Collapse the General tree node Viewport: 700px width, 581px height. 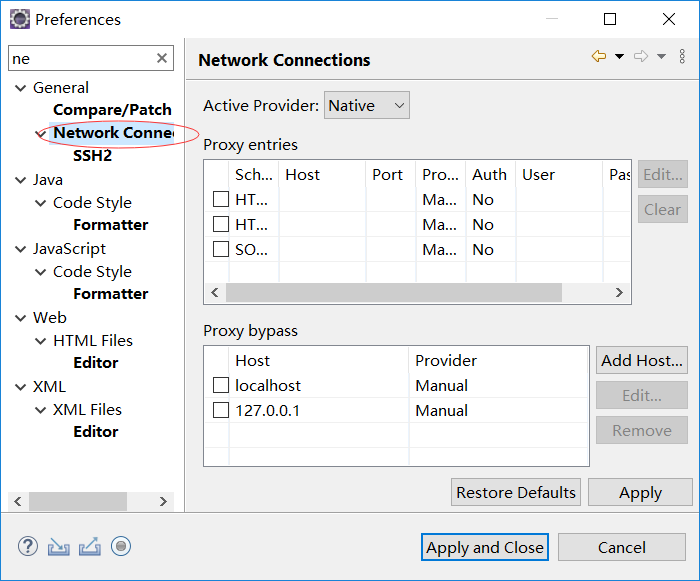click(x=20, y=88)
